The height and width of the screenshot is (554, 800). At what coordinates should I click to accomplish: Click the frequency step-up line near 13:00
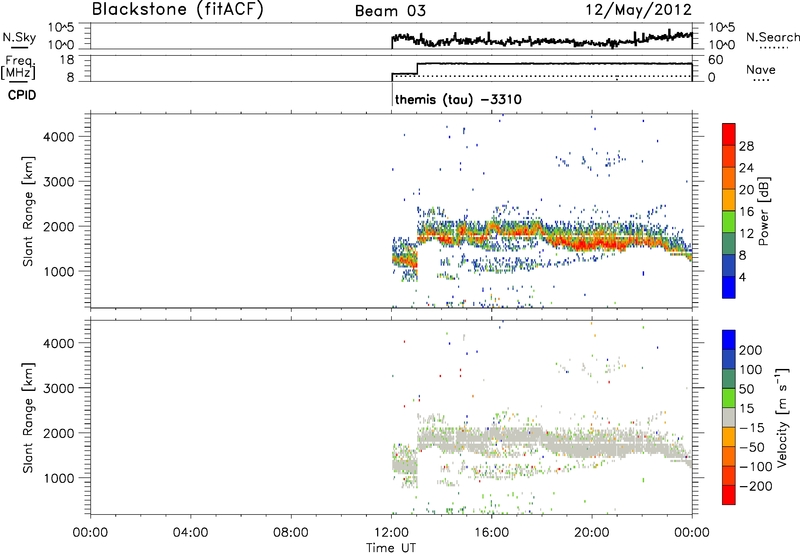click(417, 68)
